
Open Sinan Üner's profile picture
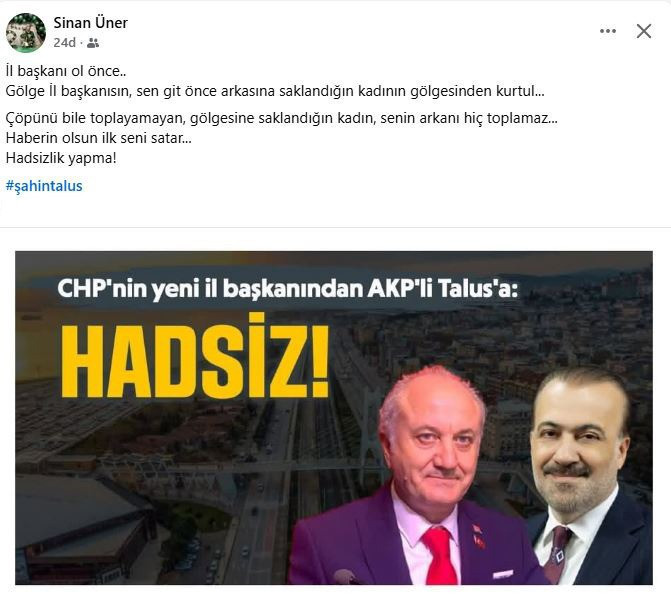pyautogui.click(x=26, y=33)
